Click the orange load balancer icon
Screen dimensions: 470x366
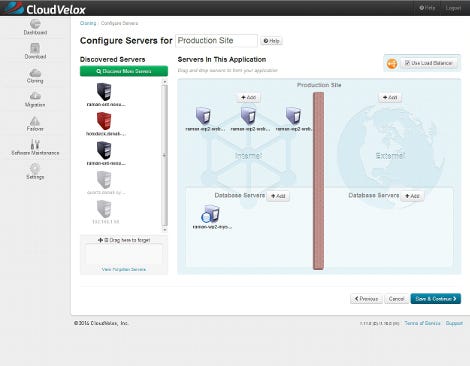(392, 63)
